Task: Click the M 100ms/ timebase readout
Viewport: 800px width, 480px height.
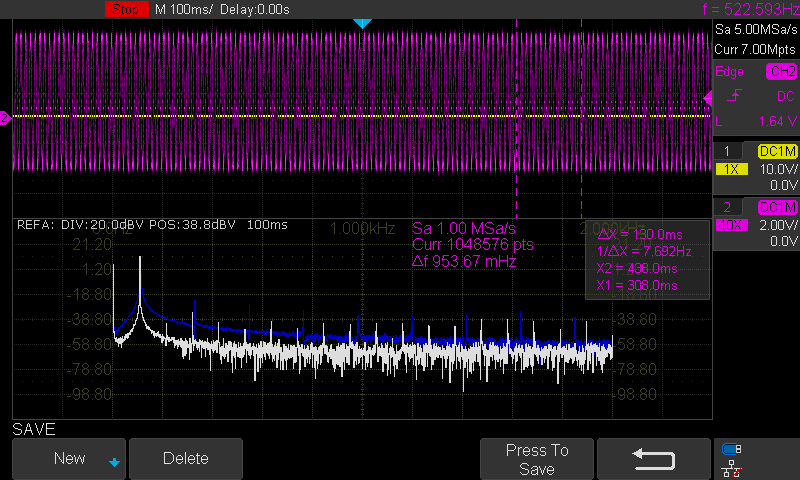Action: pyautogui.click(x=184, y=10)
